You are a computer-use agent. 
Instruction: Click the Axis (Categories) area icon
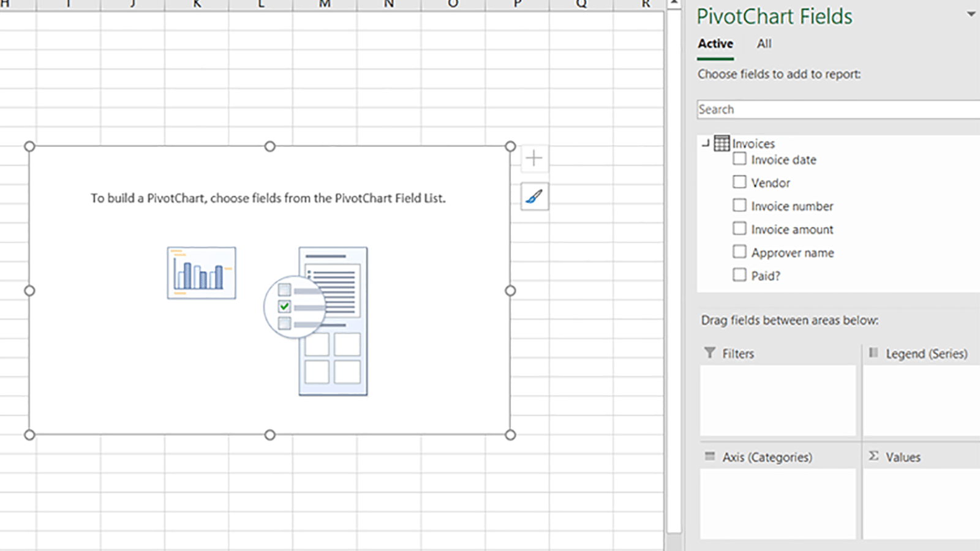pyautogui.click(x=710, y=456)
